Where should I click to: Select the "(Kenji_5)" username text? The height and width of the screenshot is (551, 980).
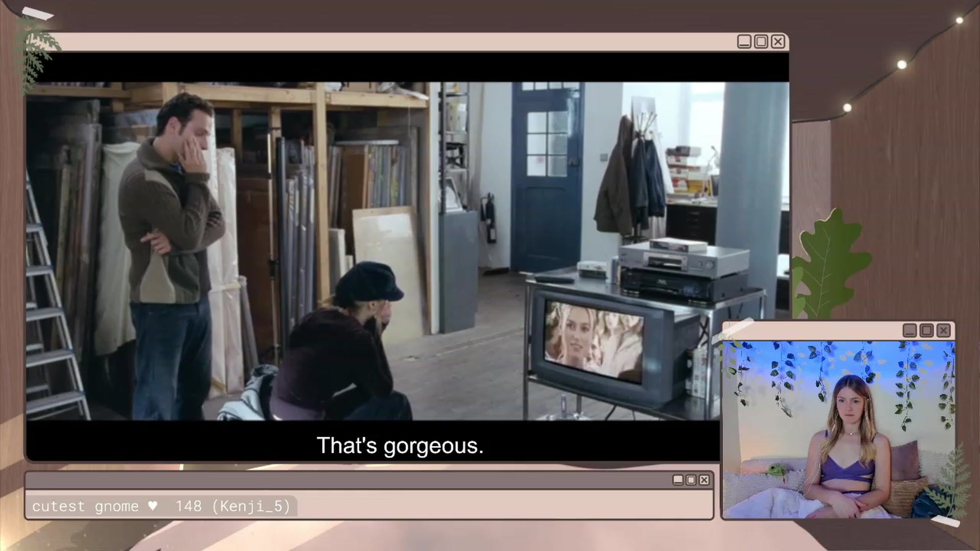(x=251, y=506)
